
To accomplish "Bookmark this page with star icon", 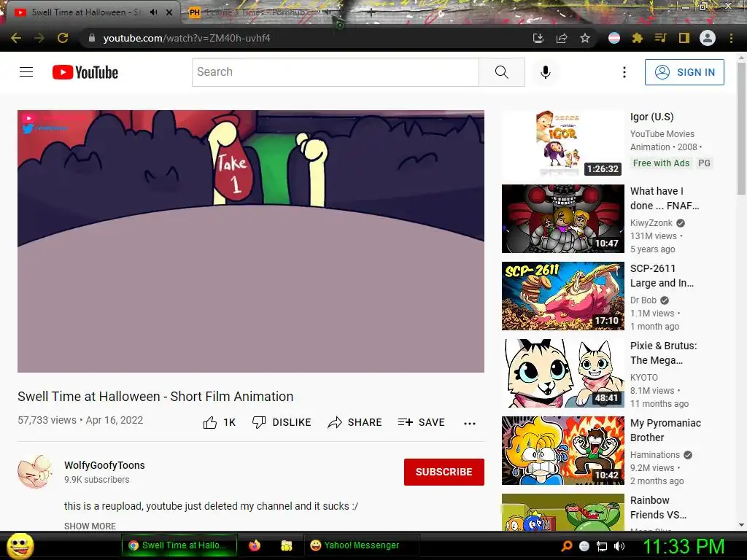I will tap(585, 38).
